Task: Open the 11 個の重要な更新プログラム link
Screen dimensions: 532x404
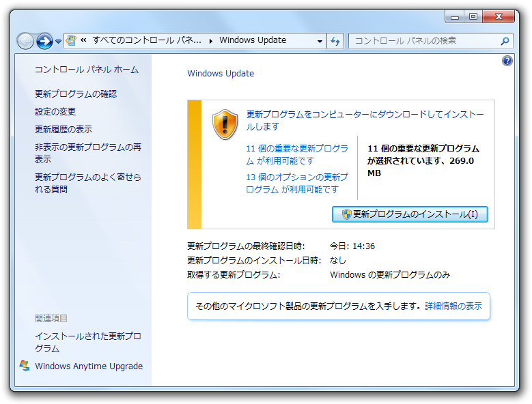Action: pyautogui.click(x=297, y=148)
